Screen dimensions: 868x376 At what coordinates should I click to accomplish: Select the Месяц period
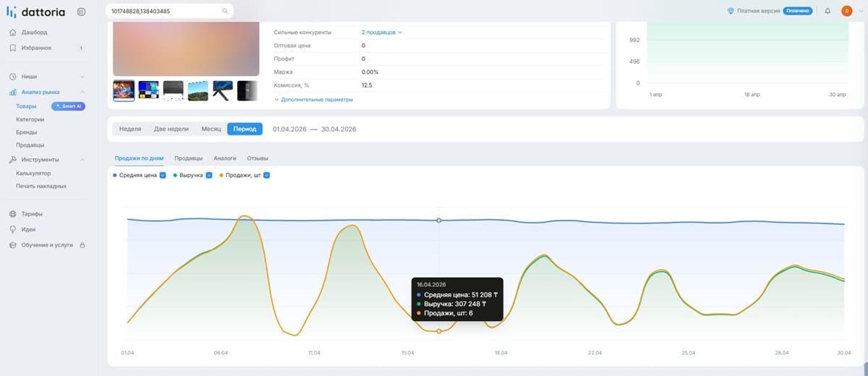click(210, 129)
